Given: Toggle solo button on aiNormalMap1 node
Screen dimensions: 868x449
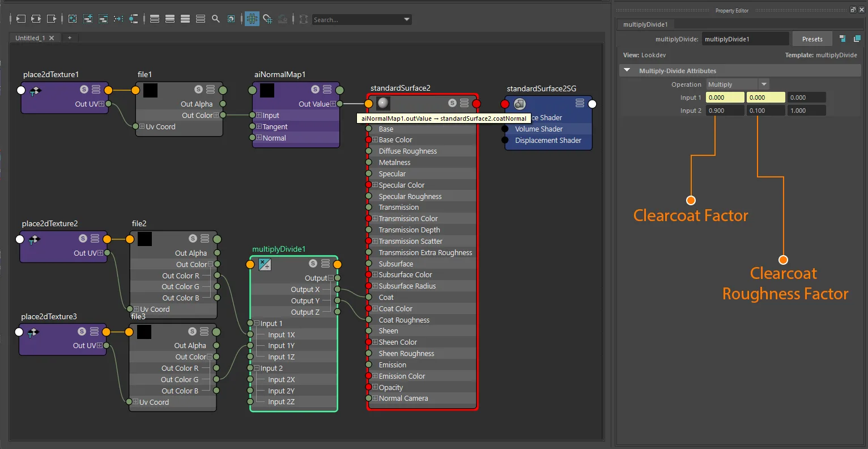Looking at the screenshot, I should click(x=315, y=90).
